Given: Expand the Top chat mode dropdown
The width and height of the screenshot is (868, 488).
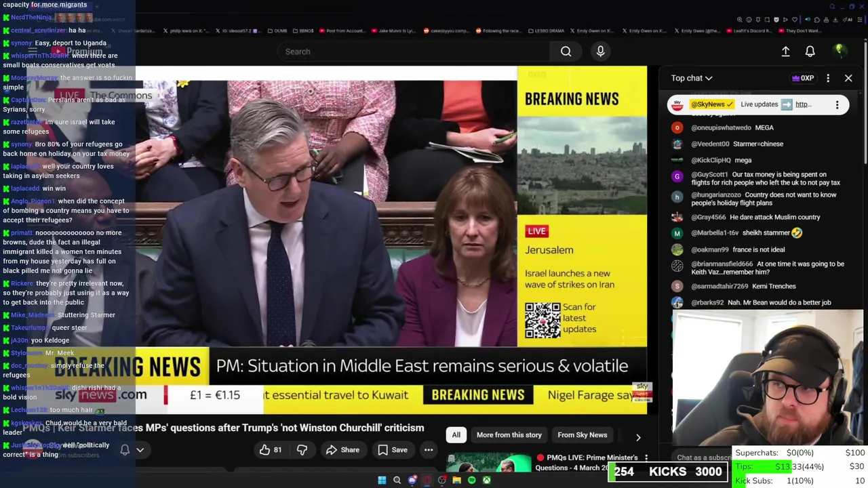Looking at the screenshot, I should [692, 78].
